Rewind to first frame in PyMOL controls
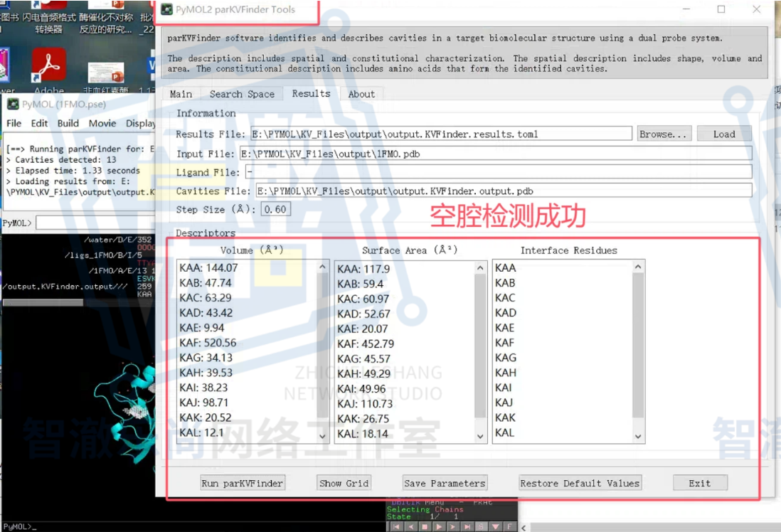Screen dimensions: 781x532 396,526
